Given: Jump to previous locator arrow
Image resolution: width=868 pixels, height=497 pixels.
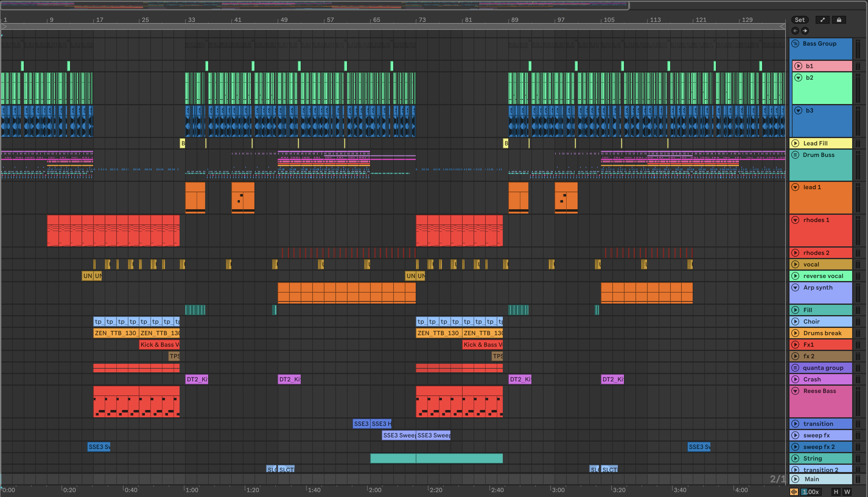Looking at the screenshot, I should click(x=795, y=31).
